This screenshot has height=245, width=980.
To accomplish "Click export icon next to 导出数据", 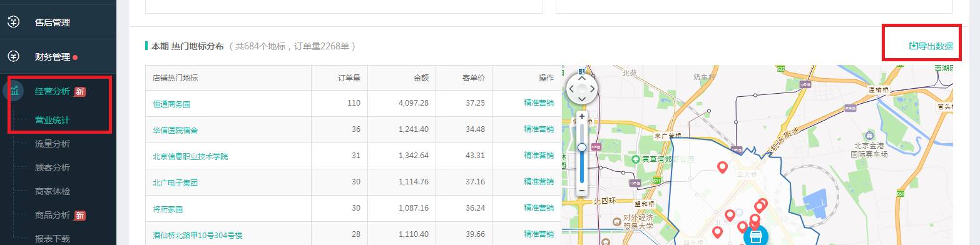I will pyautogui.click(x=913, y=46).
